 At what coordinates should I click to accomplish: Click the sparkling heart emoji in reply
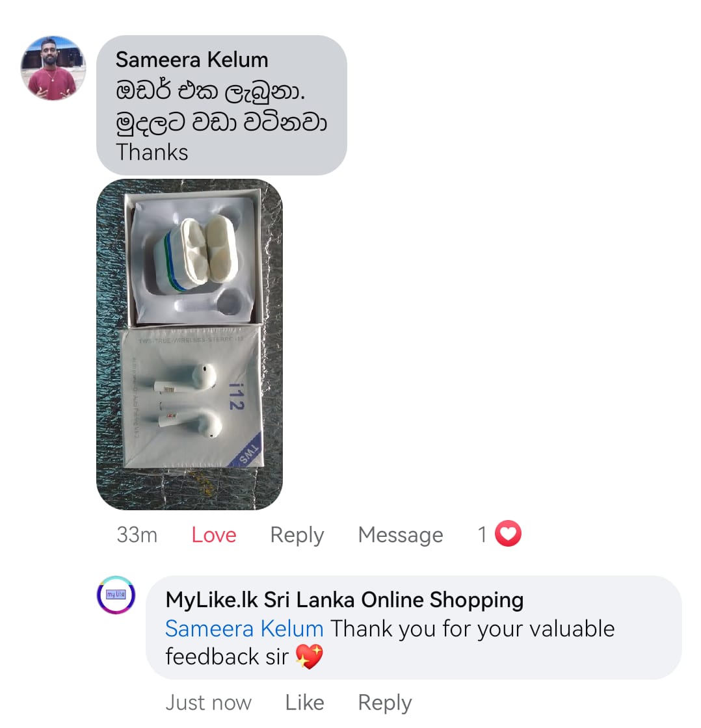(309, 656)
